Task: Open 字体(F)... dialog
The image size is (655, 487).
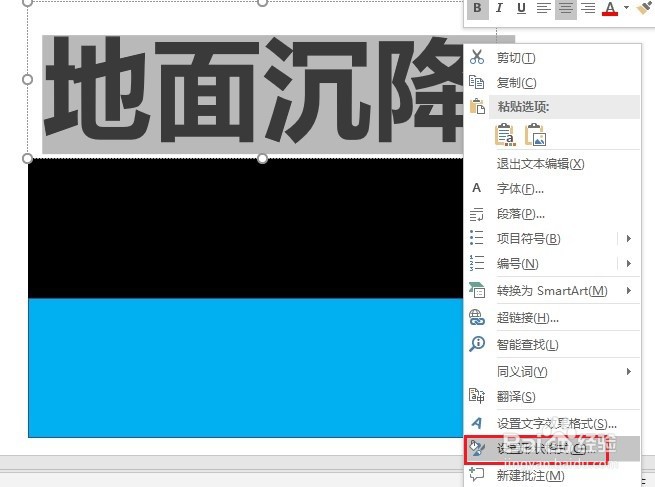Action: [520, 189]
